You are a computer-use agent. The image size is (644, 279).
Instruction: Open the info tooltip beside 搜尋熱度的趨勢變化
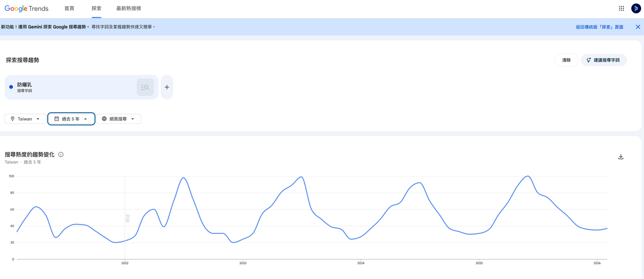[x=61, y=154]
